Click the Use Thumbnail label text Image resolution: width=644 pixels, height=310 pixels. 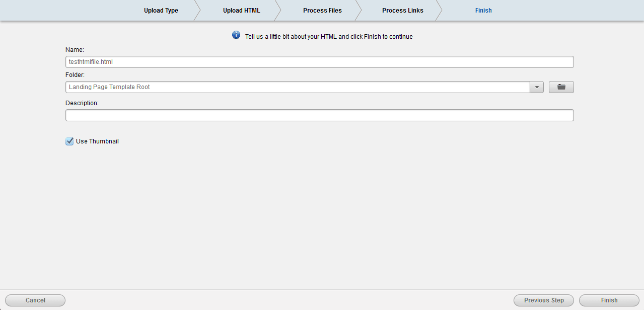[x=97, y=141]
